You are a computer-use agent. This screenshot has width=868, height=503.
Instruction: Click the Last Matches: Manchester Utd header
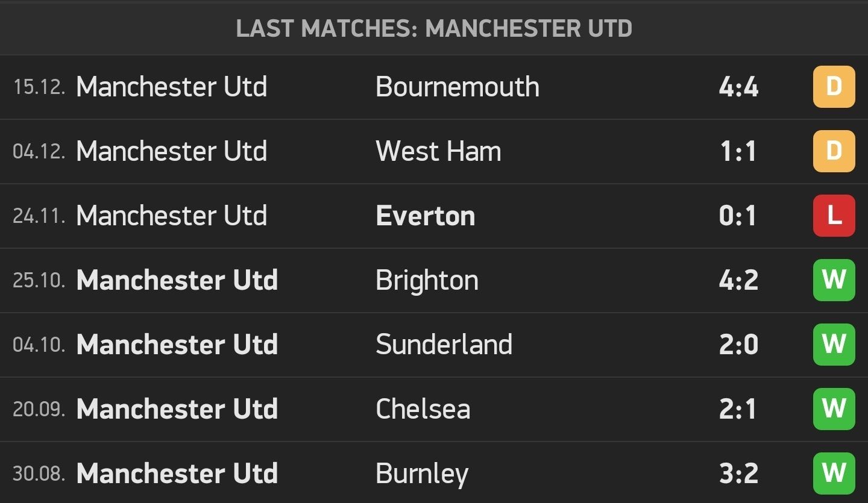click(434, 28)
